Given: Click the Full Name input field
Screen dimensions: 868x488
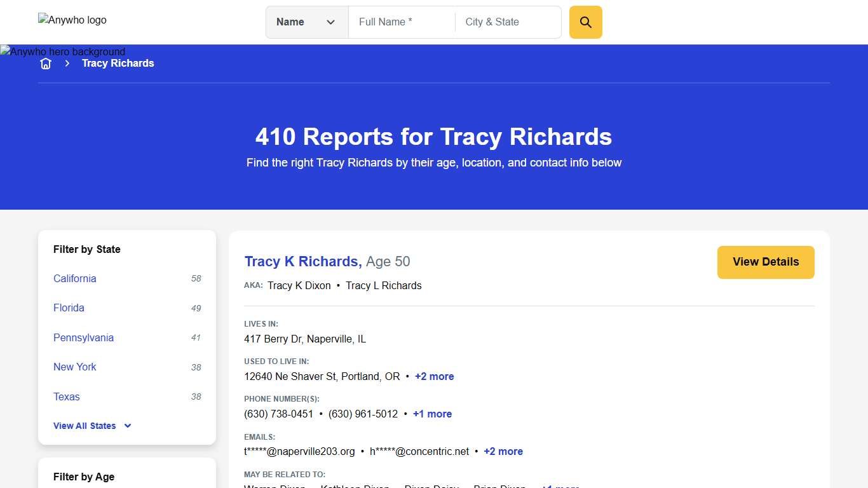Looking at the screenshot, I should pos(400,22).
